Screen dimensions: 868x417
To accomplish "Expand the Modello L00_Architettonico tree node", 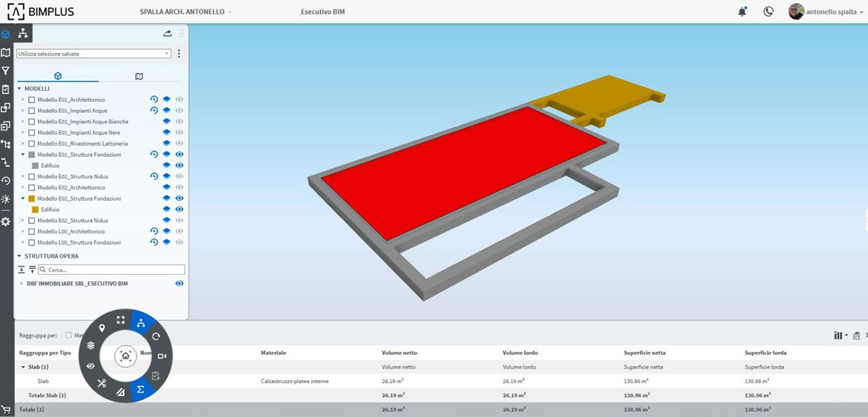I will point(22,231).
